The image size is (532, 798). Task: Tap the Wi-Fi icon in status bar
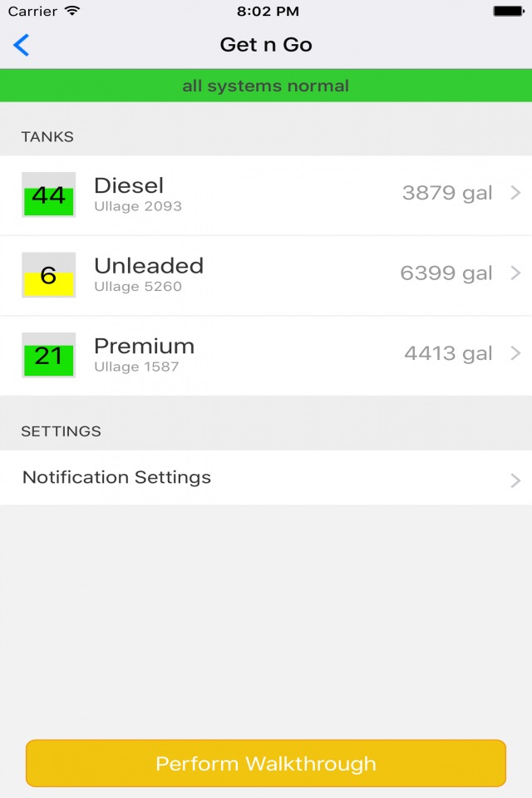click(72, 12)
